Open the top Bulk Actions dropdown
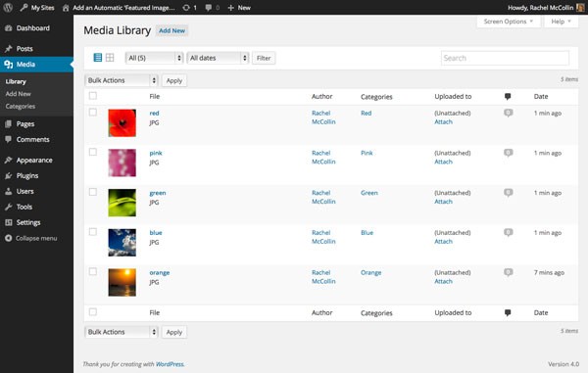Screen dimensions: 588x373 coord(122,80)
